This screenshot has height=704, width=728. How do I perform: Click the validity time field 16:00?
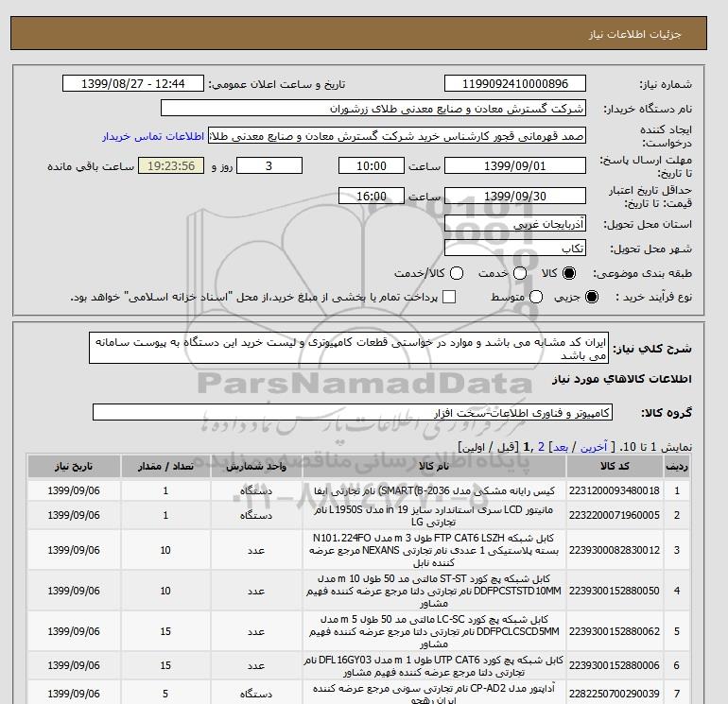coord(371,196)
